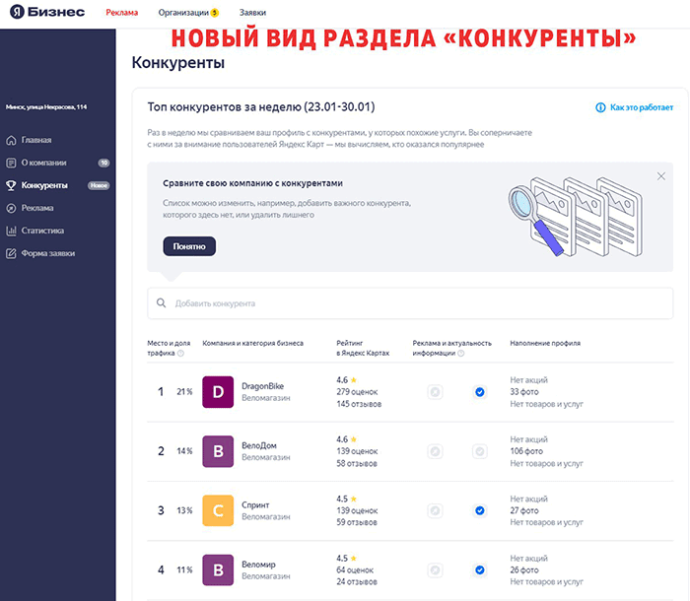
Task: Click DragonBike grey advertising indicator
Action: [x=435, y=392]
